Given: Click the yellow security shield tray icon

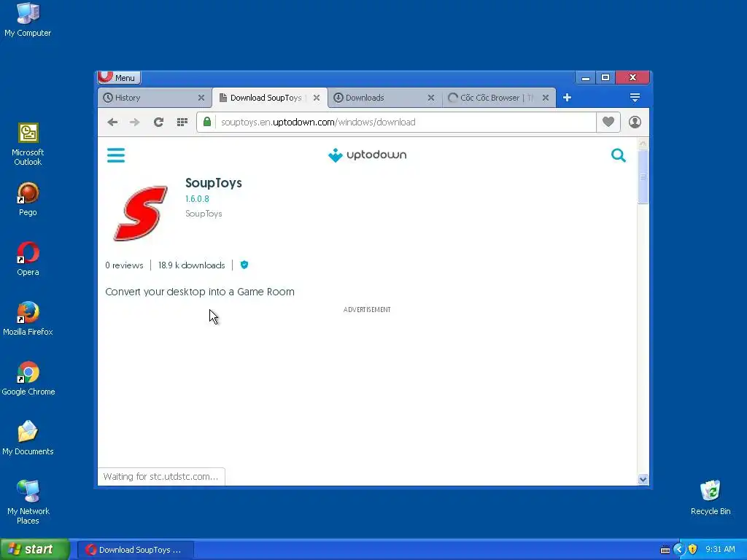Looking at the screenshot, I should click(692, 550).
